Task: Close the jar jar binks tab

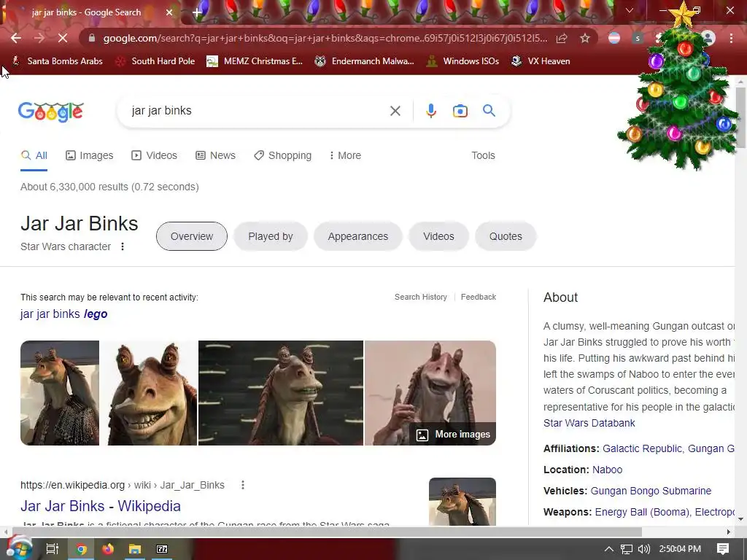Action: tap(169, 12)
